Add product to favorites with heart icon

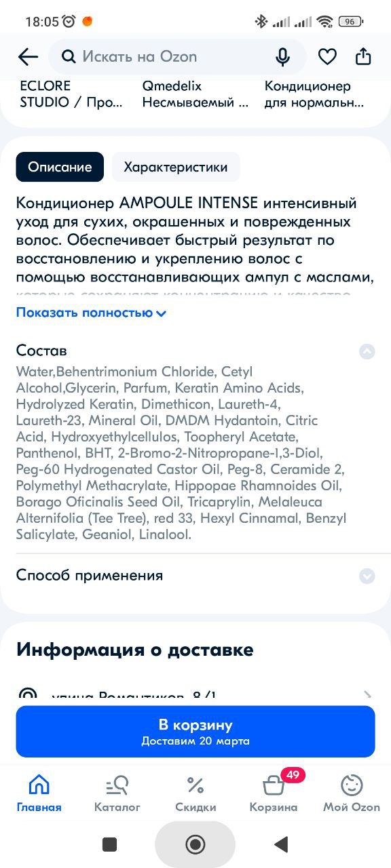coord(327,57)
